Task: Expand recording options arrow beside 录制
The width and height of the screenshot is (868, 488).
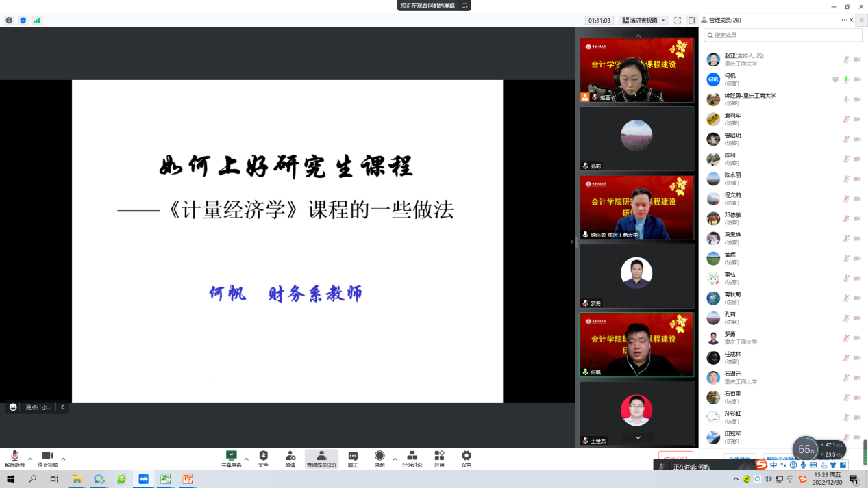Action: 395,459
